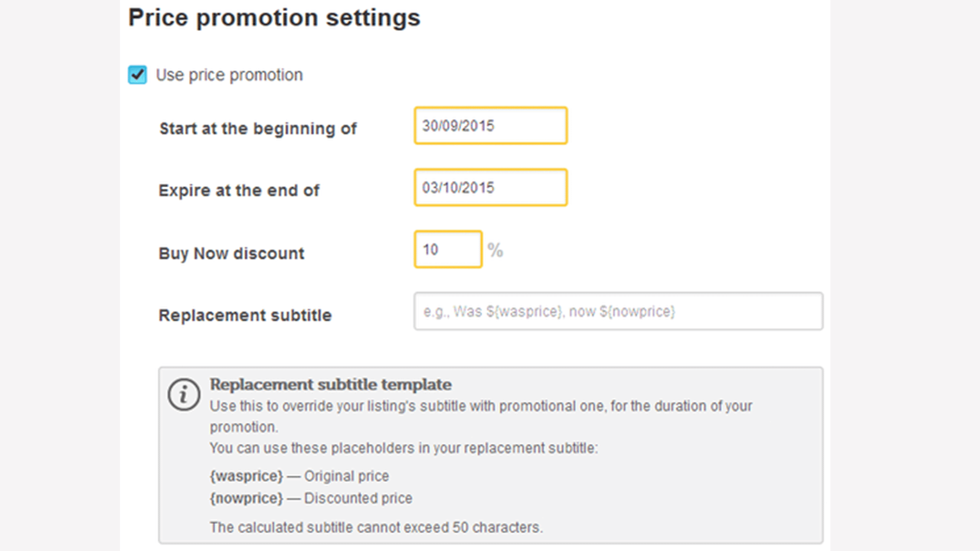Click the Replacement subtitle template heading
Screen dimensions: 980x551
point(330,384)
